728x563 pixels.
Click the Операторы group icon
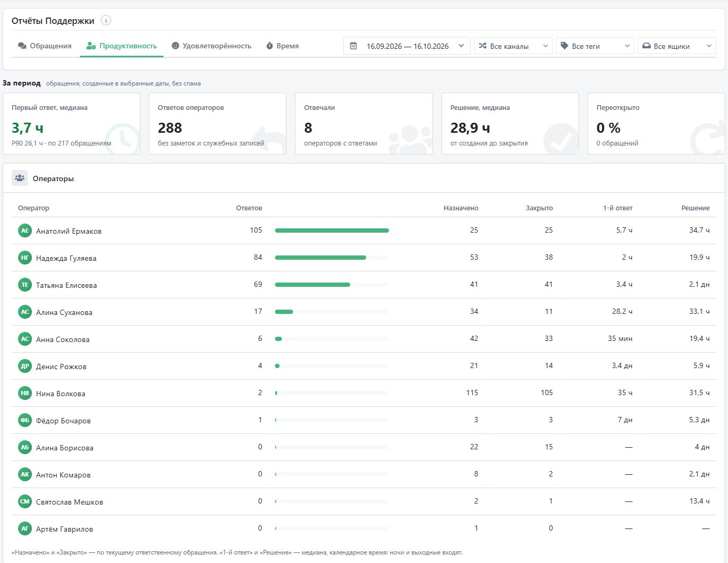pos(20,178)
